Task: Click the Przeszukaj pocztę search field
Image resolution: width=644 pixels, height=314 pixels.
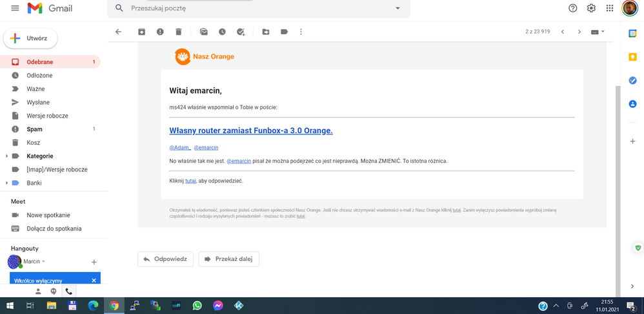Action: 258,8
